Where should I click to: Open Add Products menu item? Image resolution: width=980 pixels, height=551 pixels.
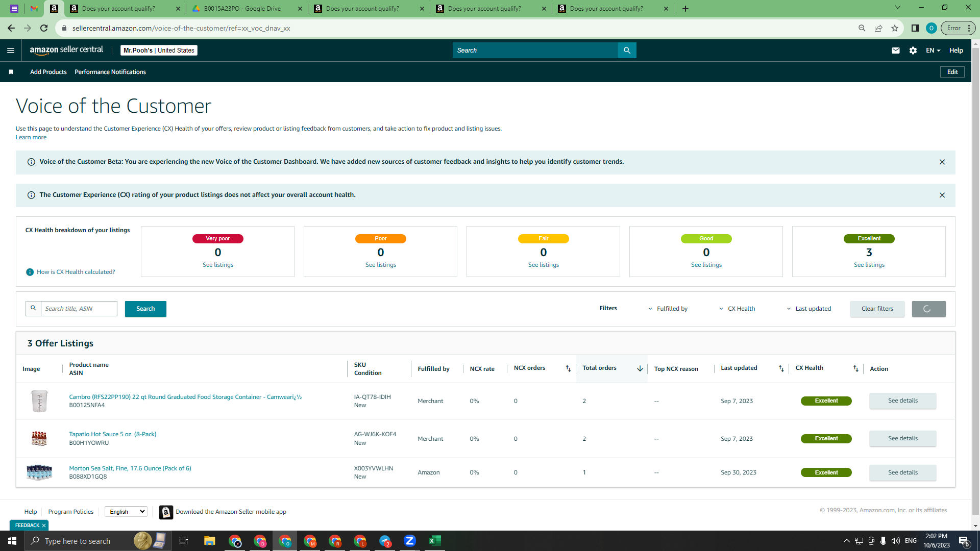pyautogui.click(x=48, y=72)
